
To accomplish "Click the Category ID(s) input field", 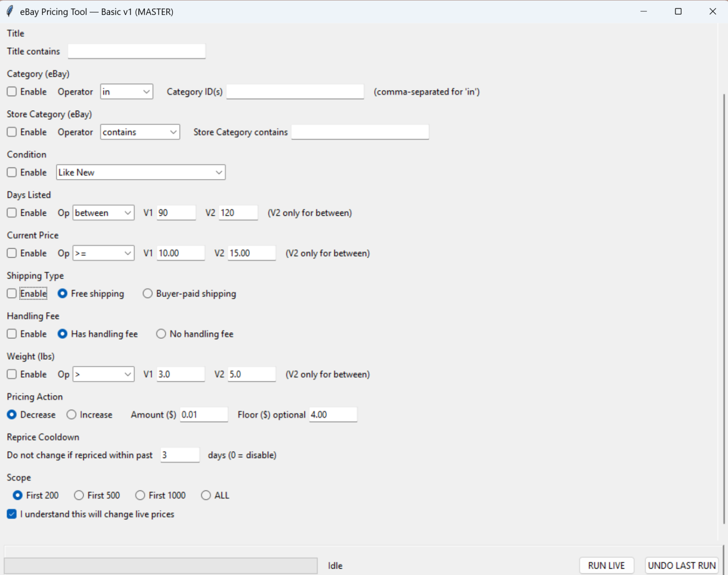I will [x=295, y=92].
